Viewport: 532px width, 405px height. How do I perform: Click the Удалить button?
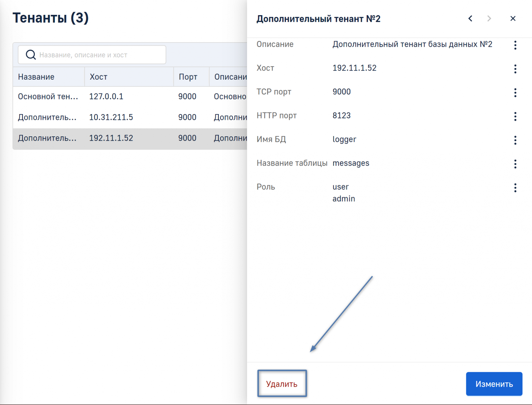tap(282, 384)
